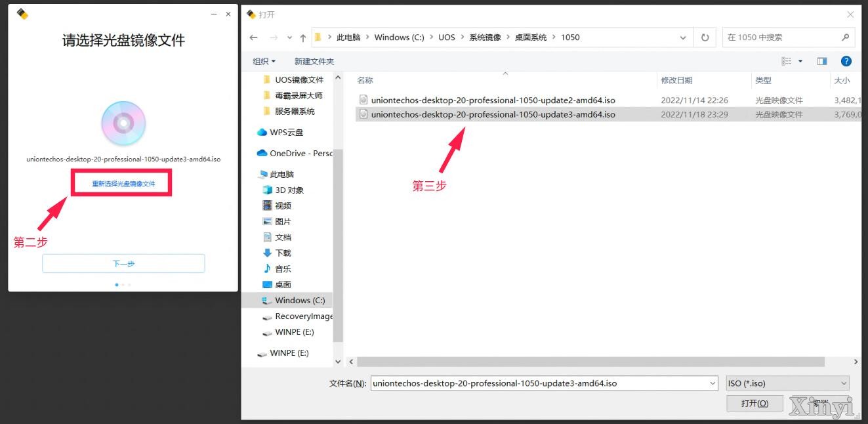Image resolution: width=868 pixels, height=424 pixels.
Task: Click the 2022/11/18 23:29 date cell
Action: pyautogui.click(x=694, y=114)
